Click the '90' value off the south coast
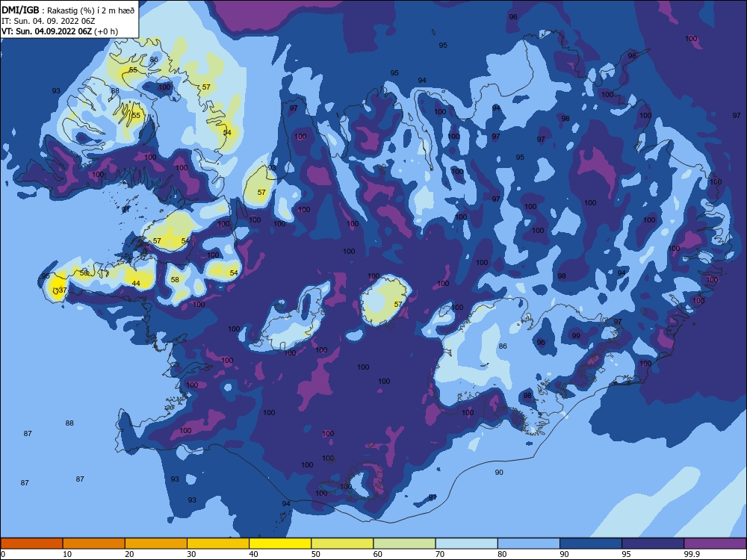The image size is (747, 560). (x=499, y=473)
